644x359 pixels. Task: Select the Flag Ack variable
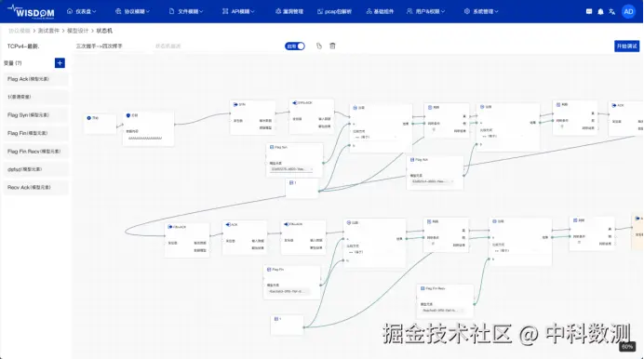pyautogui.click(x=35, y=79)
